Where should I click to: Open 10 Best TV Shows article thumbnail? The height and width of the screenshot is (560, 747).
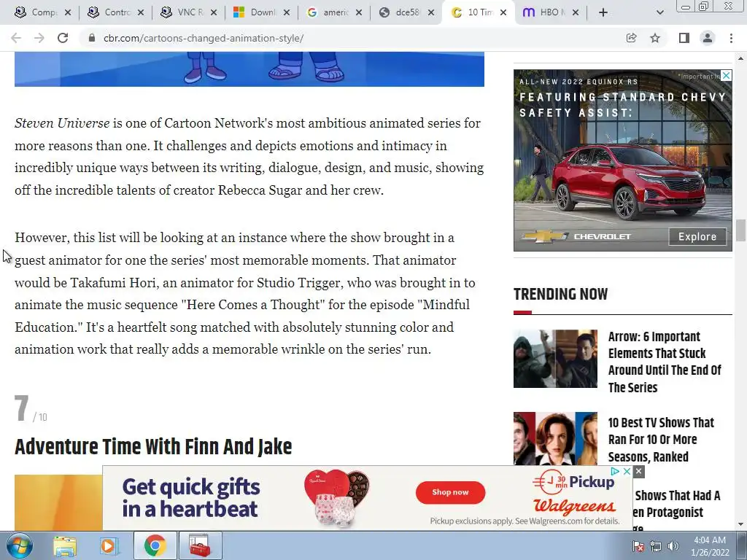[x=555, y=438]
